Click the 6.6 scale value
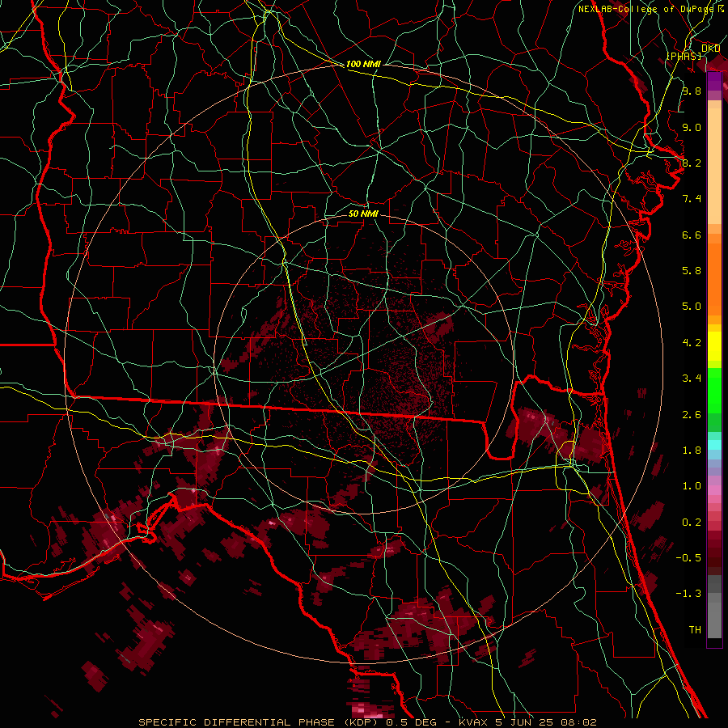 (692, 235)
